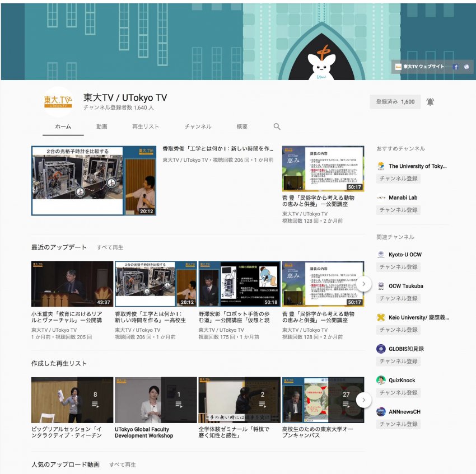
Task: Click the notification bell icon
Action: coord(430,102)
